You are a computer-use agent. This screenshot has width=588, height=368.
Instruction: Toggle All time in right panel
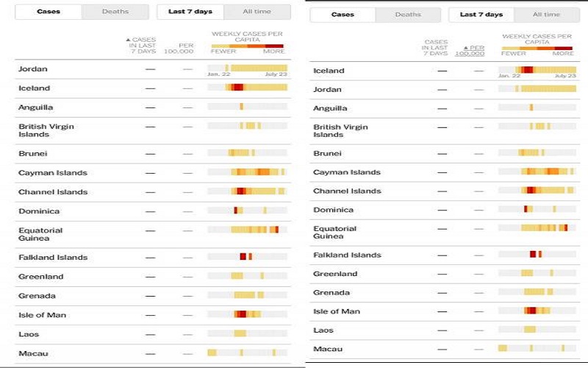(x=547, y=15)
